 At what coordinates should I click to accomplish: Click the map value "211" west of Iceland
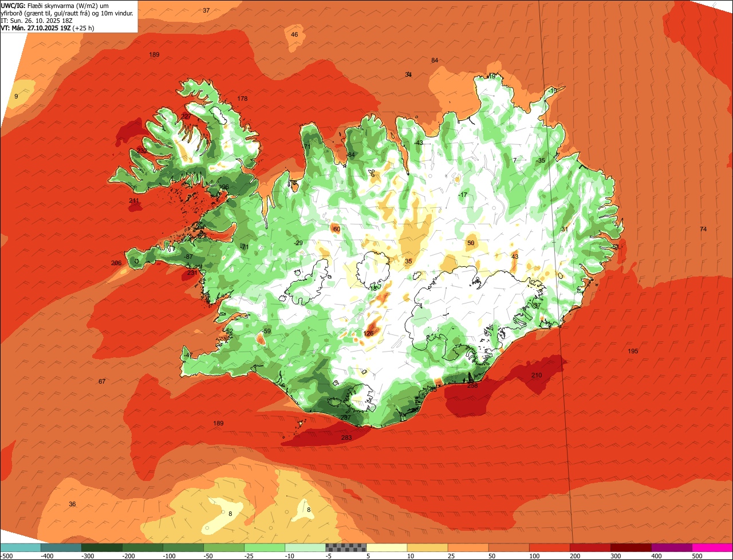[x=134, y=201]
